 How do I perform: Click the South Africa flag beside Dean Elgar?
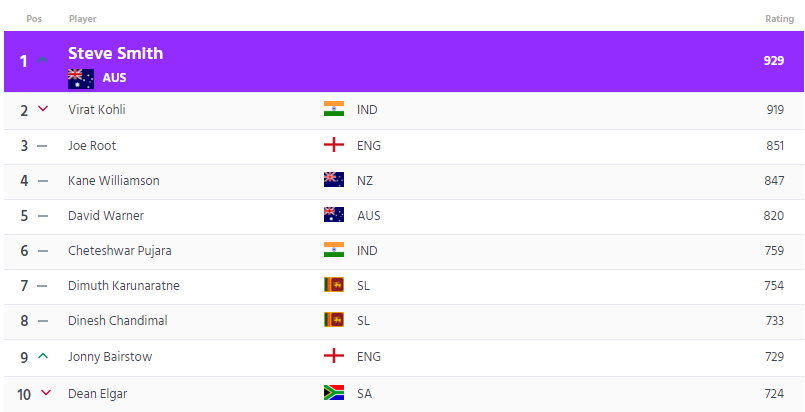click(x=334, y=393)
